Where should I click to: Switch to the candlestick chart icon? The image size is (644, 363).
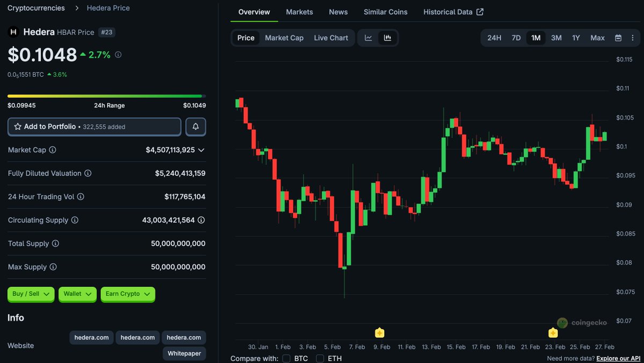387,38
